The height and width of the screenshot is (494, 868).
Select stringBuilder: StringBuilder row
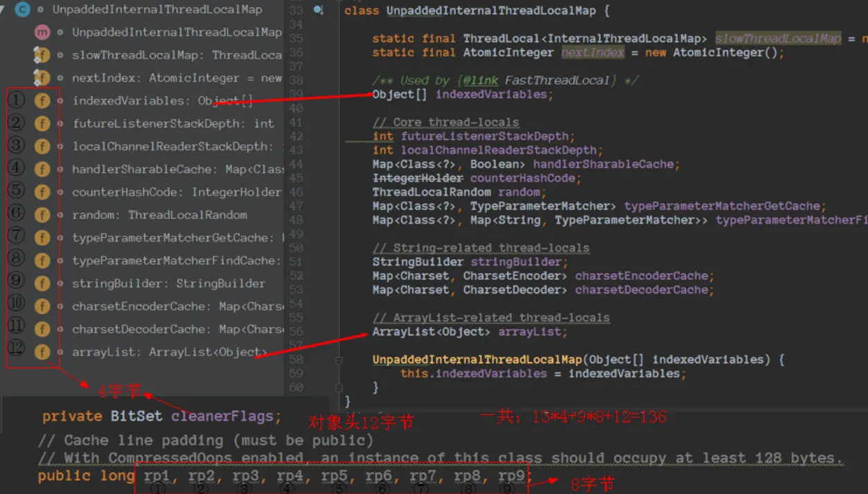pos(168,283)
